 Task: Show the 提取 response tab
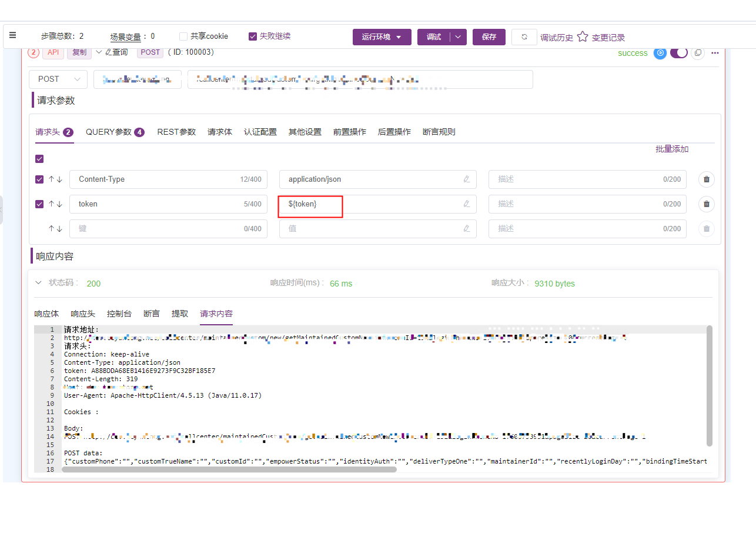(180, 314)
